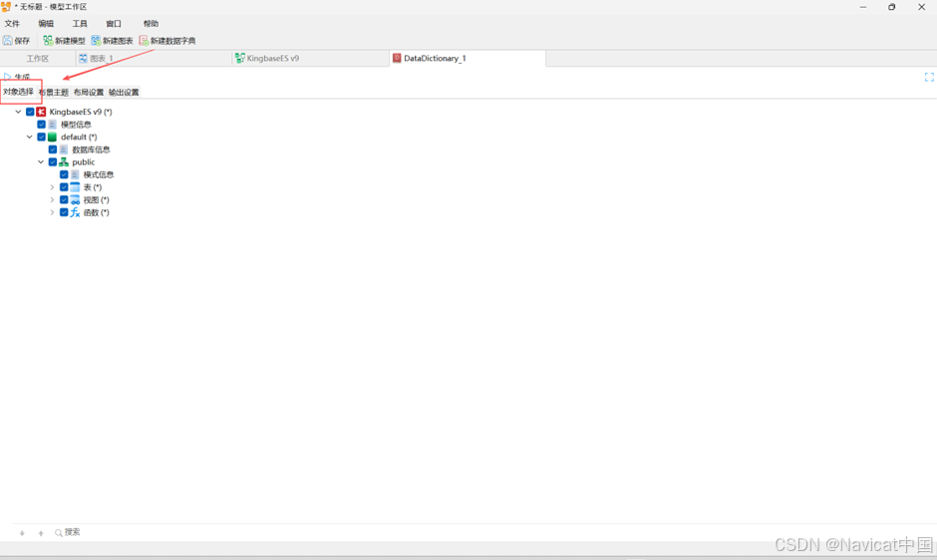Uncheck the 数据库信息 checkbox
The width and height of the screenshot is (937, 560).
tap(53, 149)
